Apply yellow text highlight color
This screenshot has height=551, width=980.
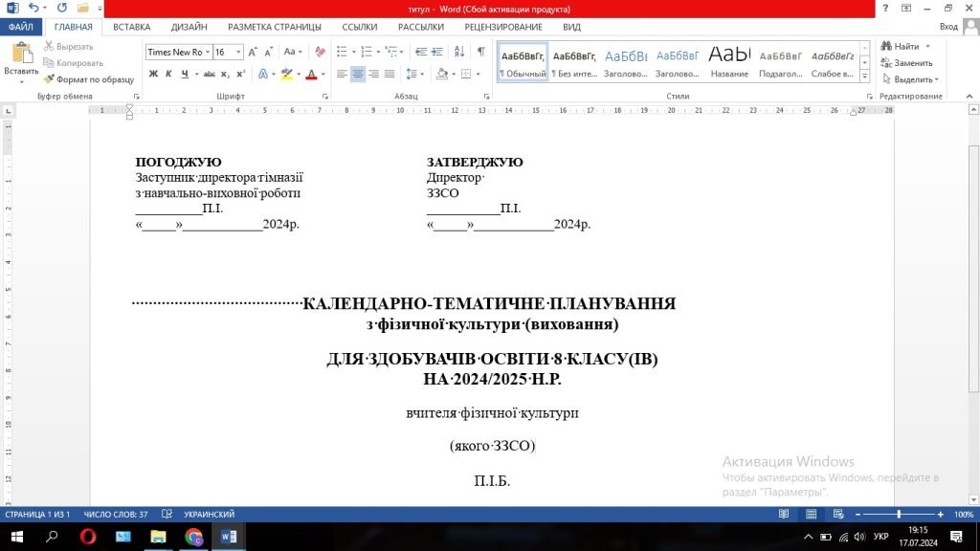(x=286, y=75)
